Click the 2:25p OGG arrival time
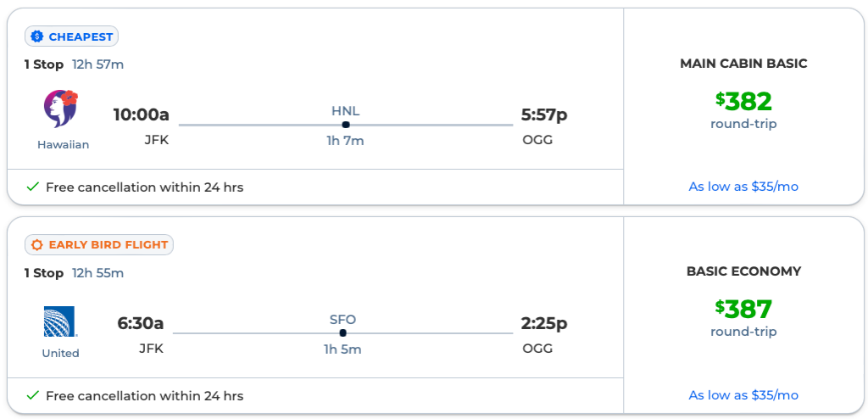This screenshot has width=868, height=419. [544, 323]
